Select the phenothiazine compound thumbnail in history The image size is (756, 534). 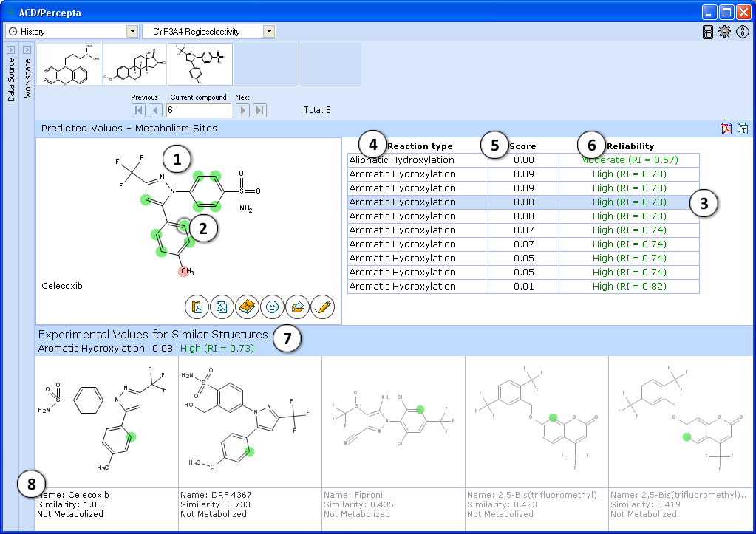(x=69, y=64)
